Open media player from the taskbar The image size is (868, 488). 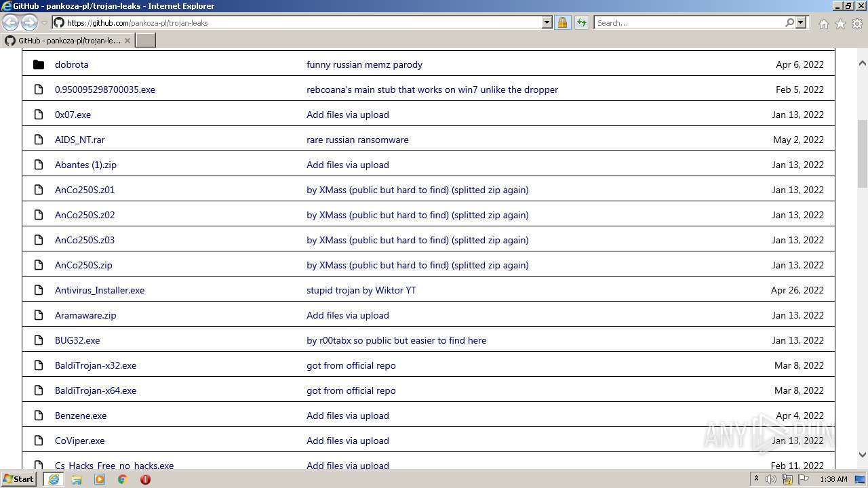tap(100, 479)
